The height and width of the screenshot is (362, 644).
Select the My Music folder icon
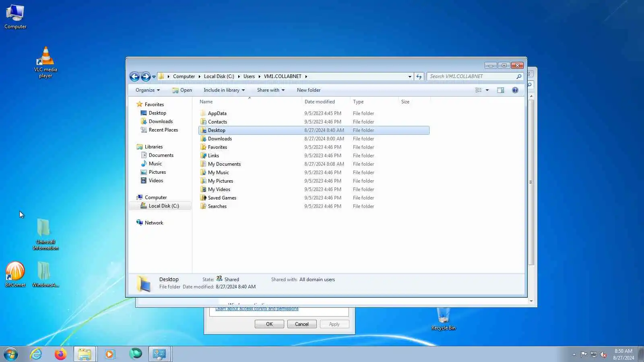203,173
